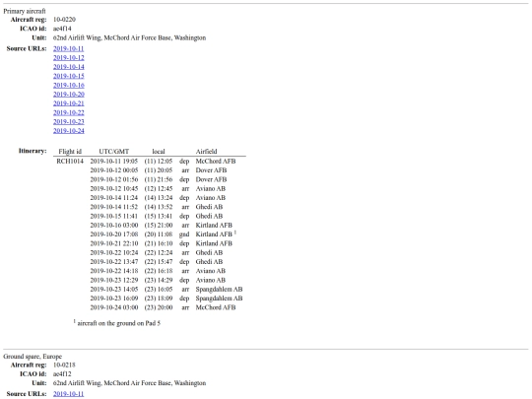Screen dimensions: 532x399
Task: Visit the 2019-10-20 source link
Action: pyautogui.click(x=69, y=95)
